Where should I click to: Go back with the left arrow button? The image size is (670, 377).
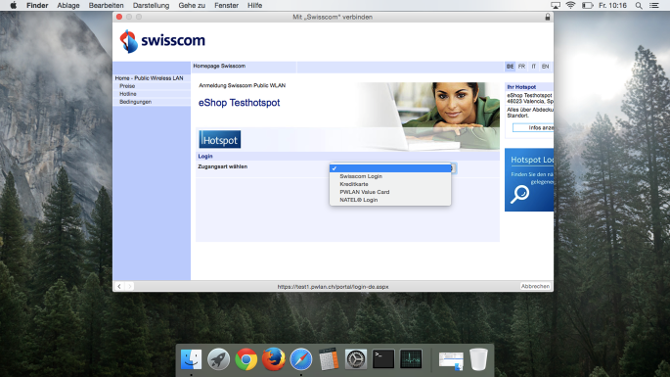click(119, 286)
